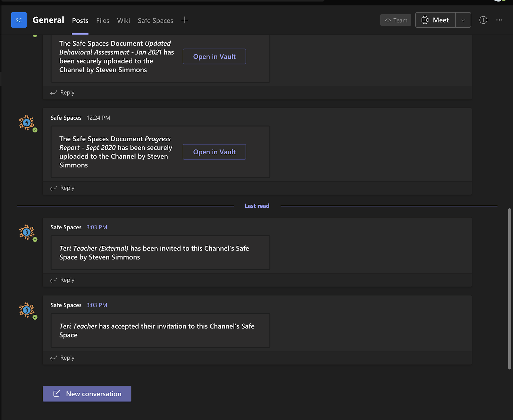This screenshot has width=513, height=420.
Task: Click Safe Spaces avatar on 12:24 PM post
Action: coord(27,123)
